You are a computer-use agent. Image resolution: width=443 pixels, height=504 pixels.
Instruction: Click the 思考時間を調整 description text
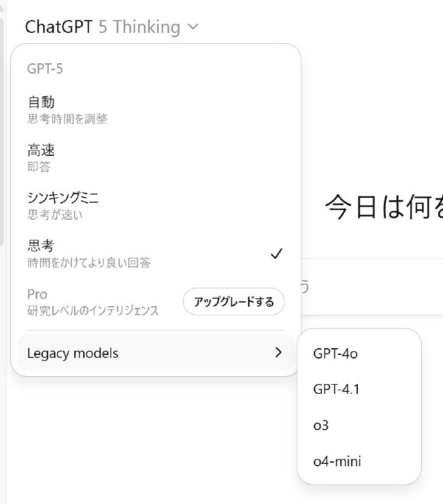point(67,119)
